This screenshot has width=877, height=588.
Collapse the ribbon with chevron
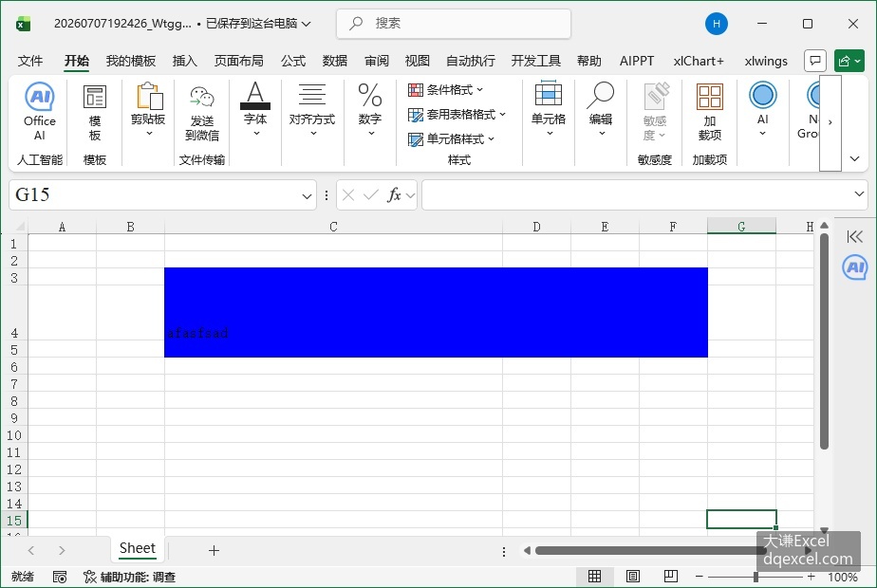tap(854, 158)
